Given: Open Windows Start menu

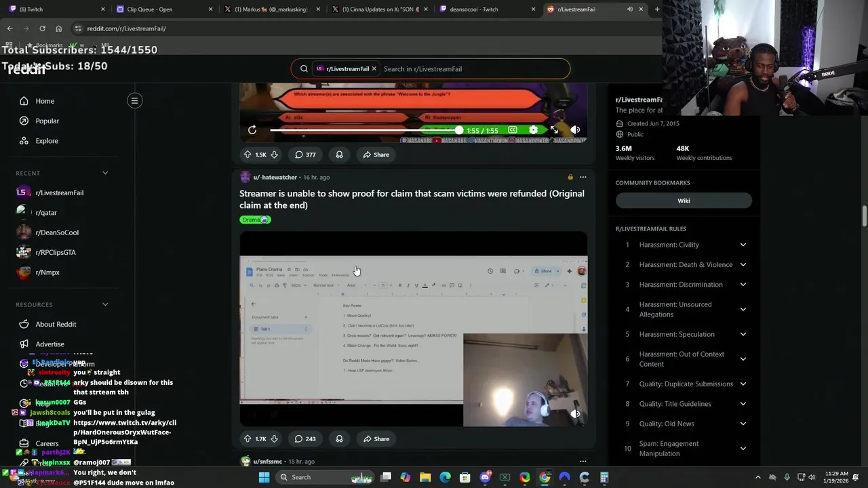Looking at the screenshot, I should (264, 477).
